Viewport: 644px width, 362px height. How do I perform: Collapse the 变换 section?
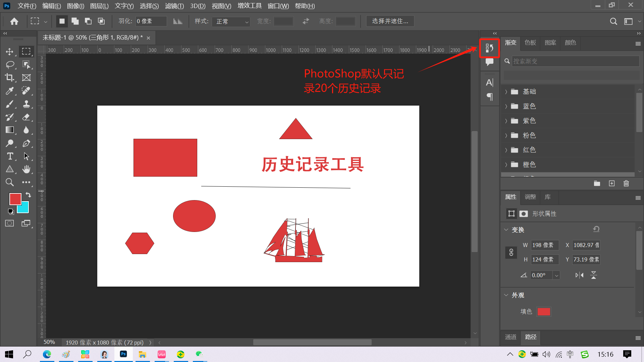coord(506,230)
